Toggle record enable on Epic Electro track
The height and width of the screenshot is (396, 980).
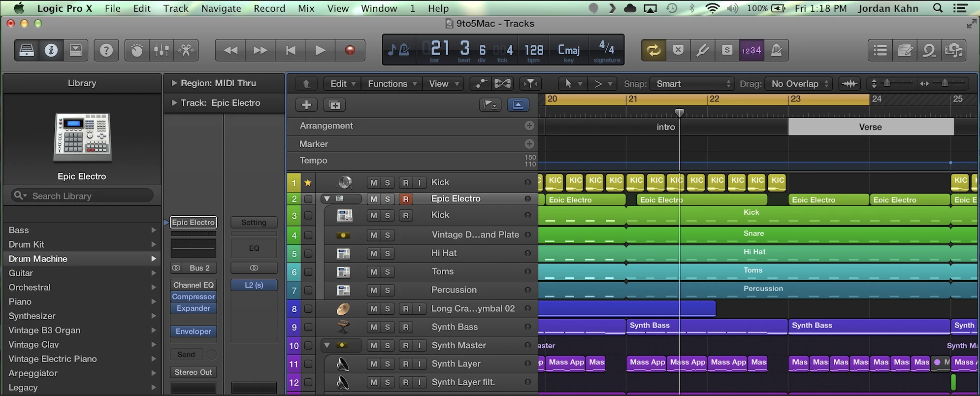click(405, 199)
